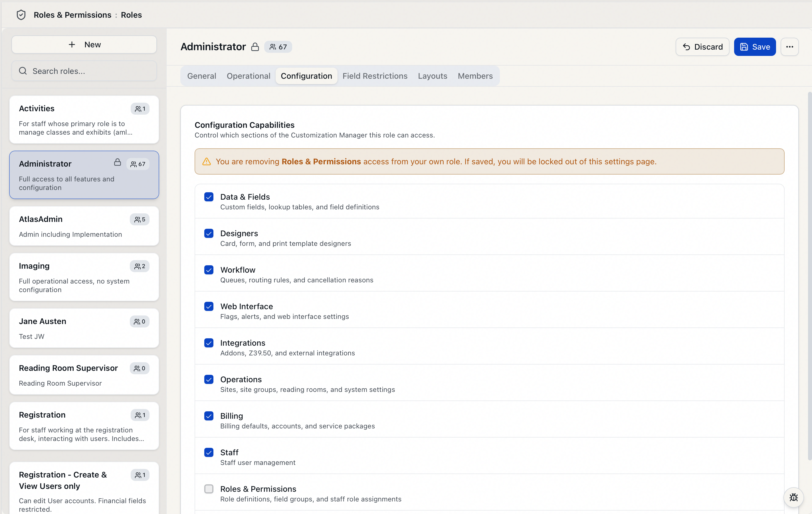Image resolution: width=812 pixels, height=514 pixels.
Task: Create a new role with New button
Action: (84, 44)
